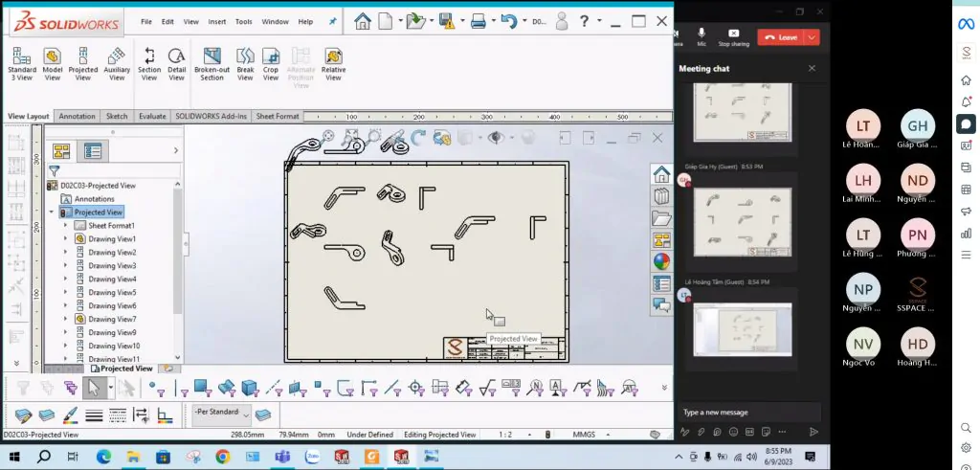Switch to the Sketch tab
This screenshot has width=980, height=470.
pyautogui.click(x=117, y=116)
